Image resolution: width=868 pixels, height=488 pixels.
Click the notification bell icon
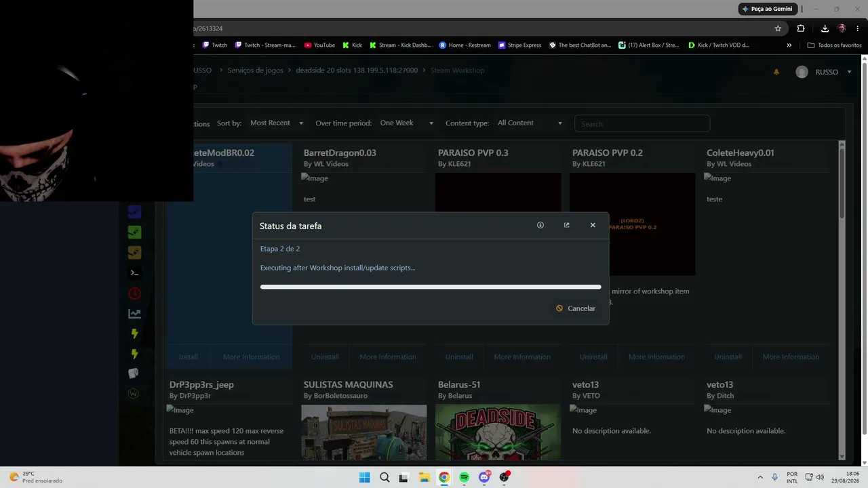776,72
